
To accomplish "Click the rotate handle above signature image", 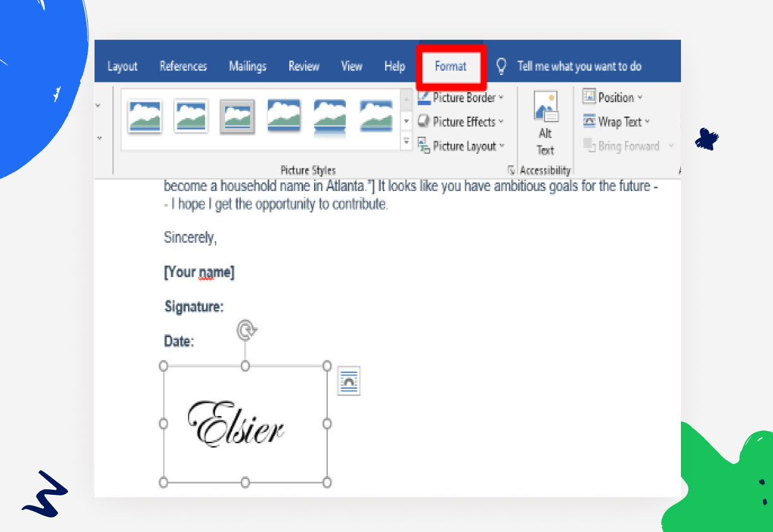I will tap(246, 330).
